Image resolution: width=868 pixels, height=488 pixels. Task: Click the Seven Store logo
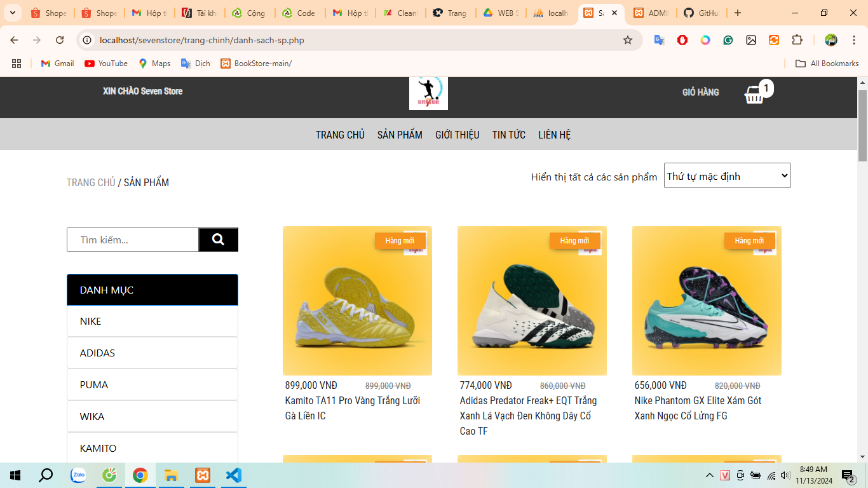(x=428, y=93)
